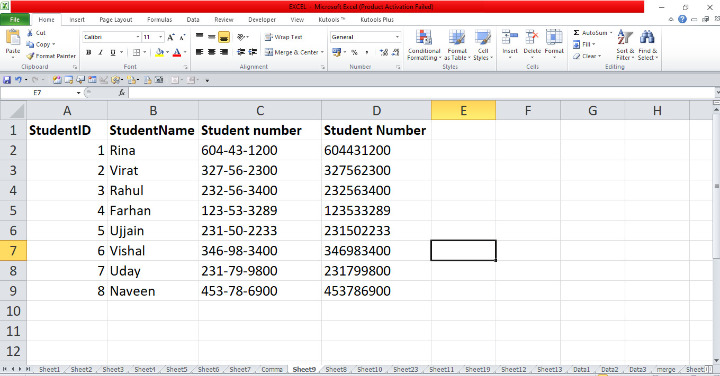Switch to the Formulas ribbon tab
The image size is (720, 376).
159,20
